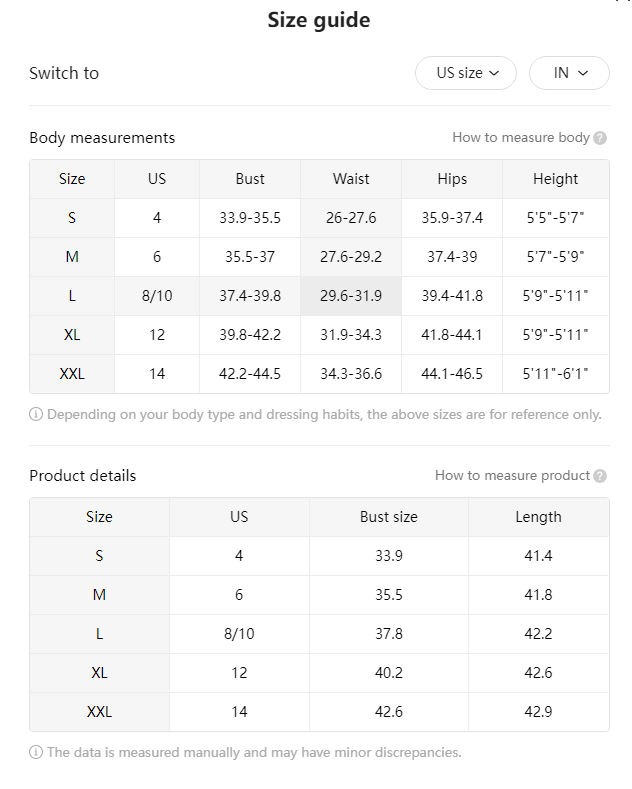632x789 pixels.
Task: Select the Bust size column header
Action: (388, 517)
